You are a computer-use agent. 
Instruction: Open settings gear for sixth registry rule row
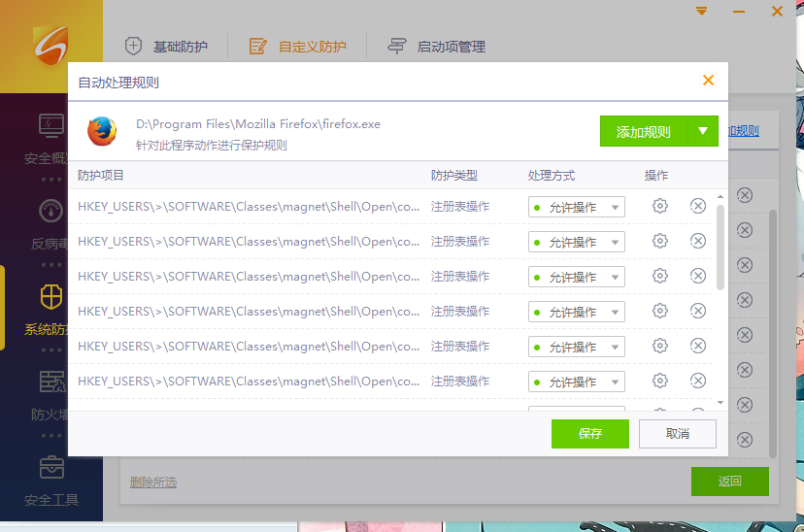[660, 381]
